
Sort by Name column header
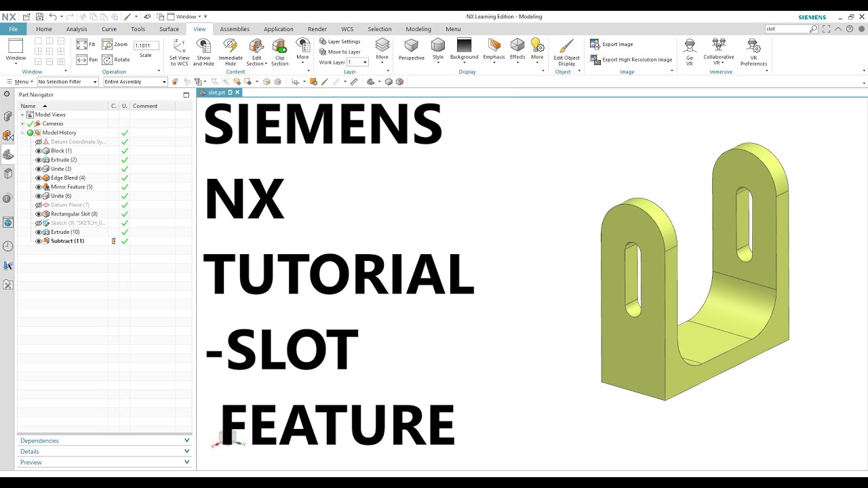click(x=63, y=106)
